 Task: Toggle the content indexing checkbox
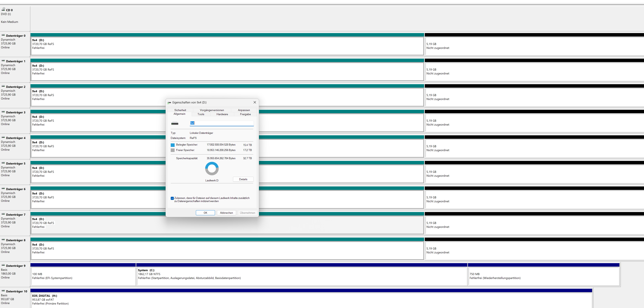click(x=172, y=198)
